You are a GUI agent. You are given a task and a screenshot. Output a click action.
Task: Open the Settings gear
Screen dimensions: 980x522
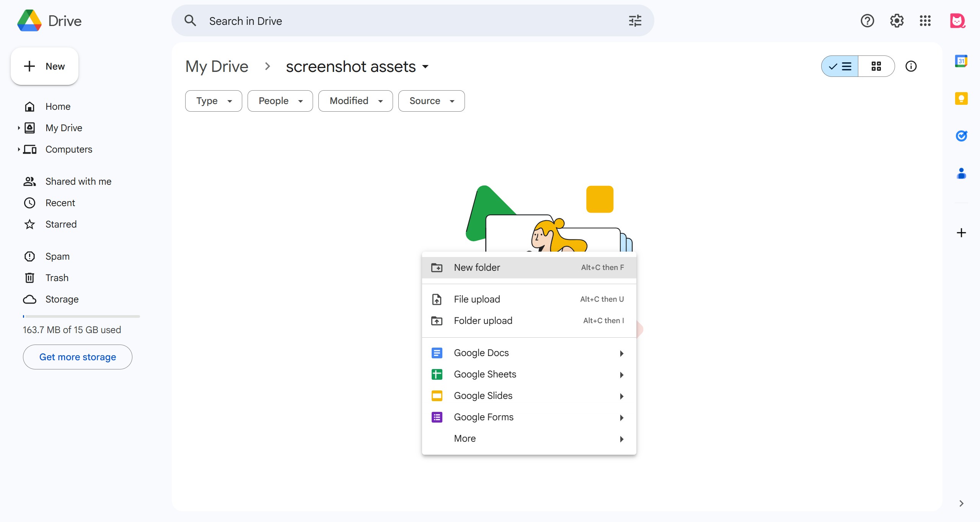(x=897, y=21)
